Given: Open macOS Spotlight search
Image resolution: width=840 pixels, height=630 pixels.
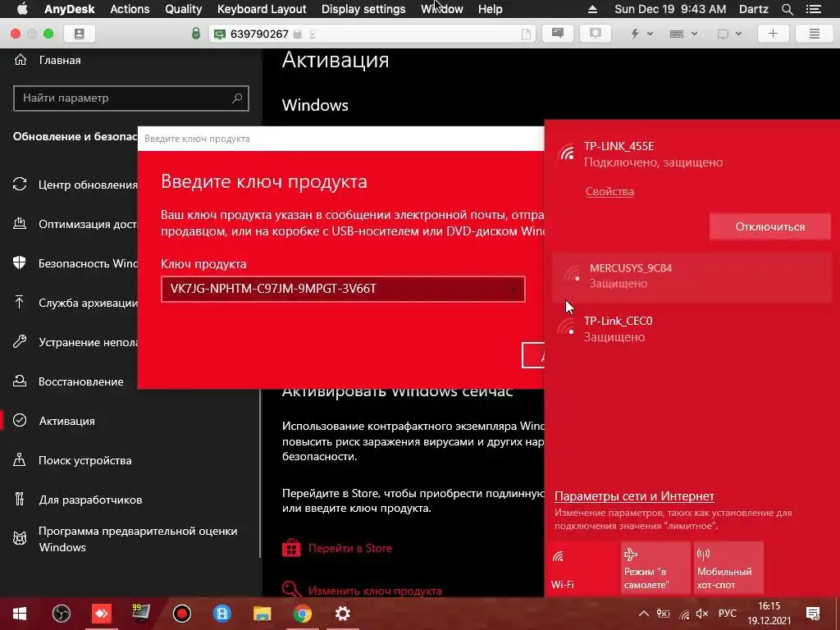Looking at the screenshot, I should pyautogui.click(x=787, y=9).
